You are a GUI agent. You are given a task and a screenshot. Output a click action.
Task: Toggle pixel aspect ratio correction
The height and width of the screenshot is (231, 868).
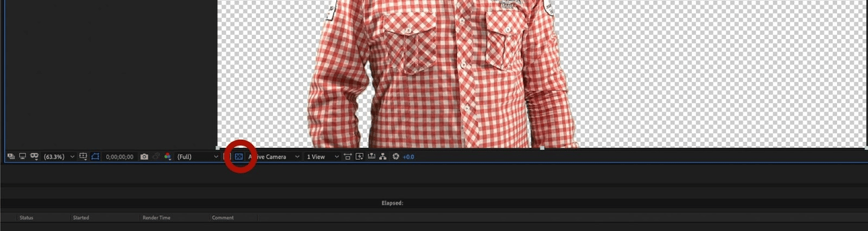(x=348, y=157)
